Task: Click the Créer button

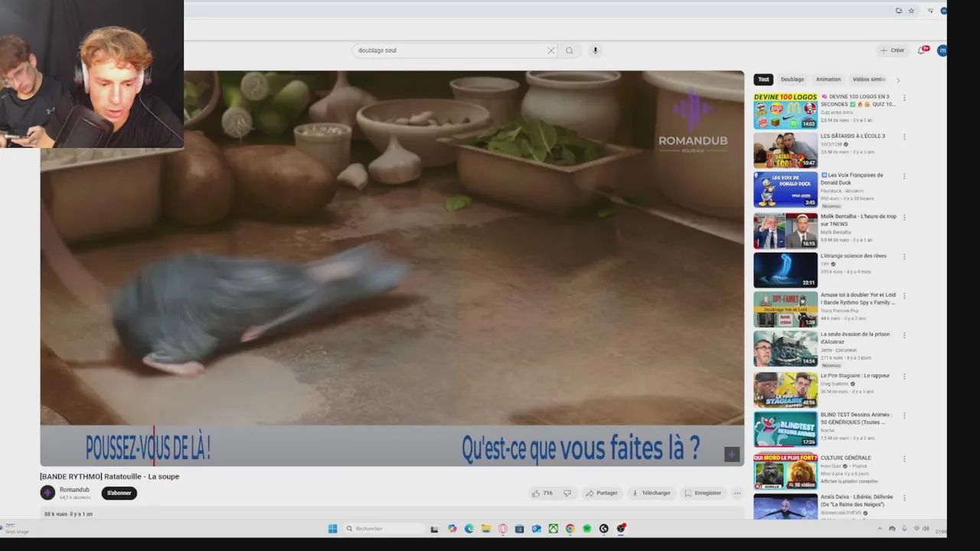Action: coord(893,51)
